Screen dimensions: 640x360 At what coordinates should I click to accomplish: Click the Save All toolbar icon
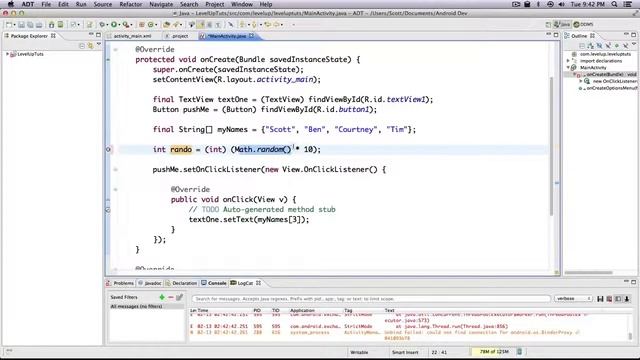[x=30, y=24]
